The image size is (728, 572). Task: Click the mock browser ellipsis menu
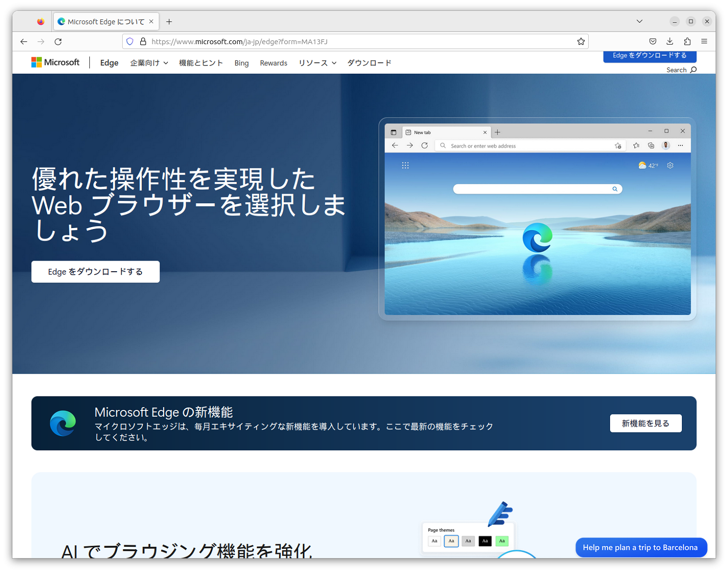680,146
